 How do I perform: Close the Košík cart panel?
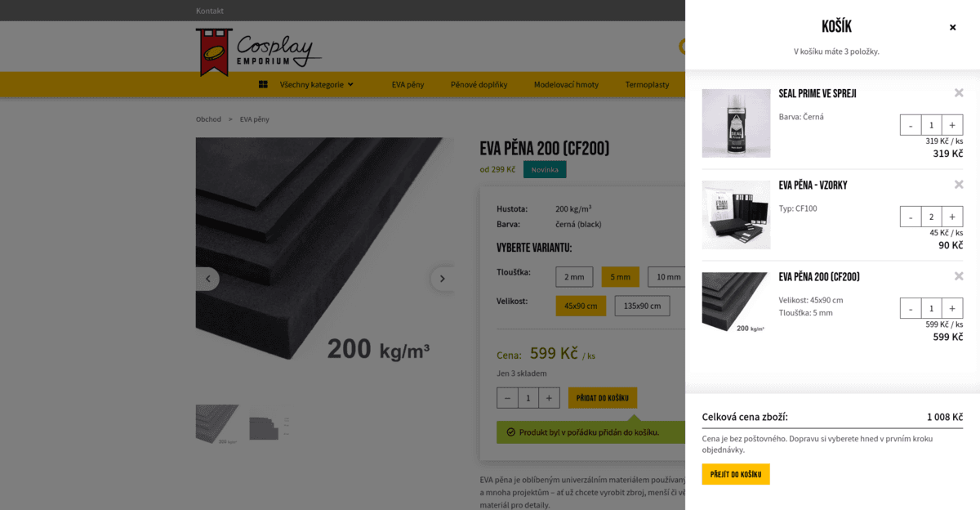click(952, 27)
